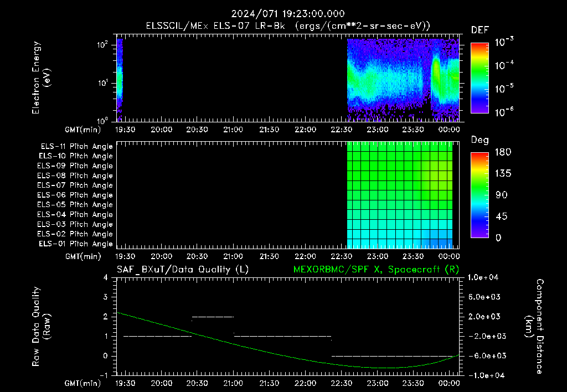Click the timestamp title 2024/071 19:23:00.000

(288, 14)
